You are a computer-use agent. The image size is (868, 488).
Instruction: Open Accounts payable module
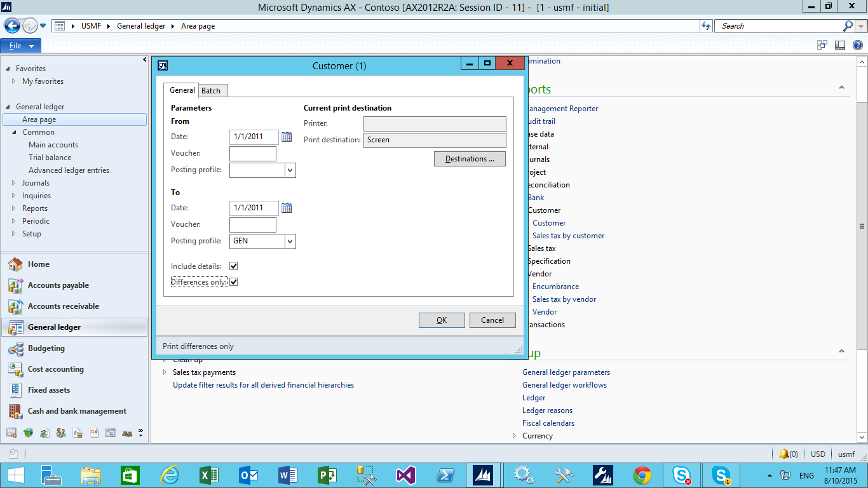tap(58, 285)
